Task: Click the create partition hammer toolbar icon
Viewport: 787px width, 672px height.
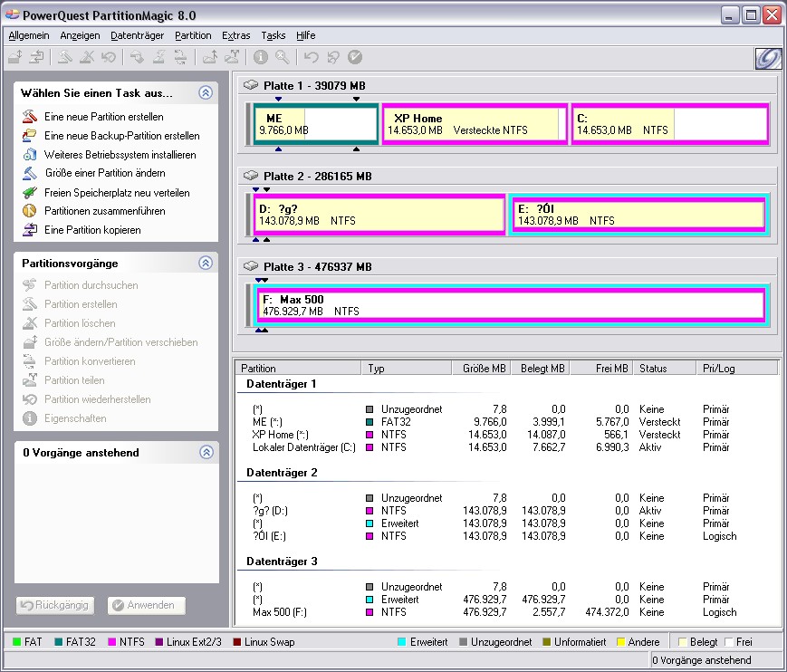Action: pyautogui.click(x=64, y=57)
